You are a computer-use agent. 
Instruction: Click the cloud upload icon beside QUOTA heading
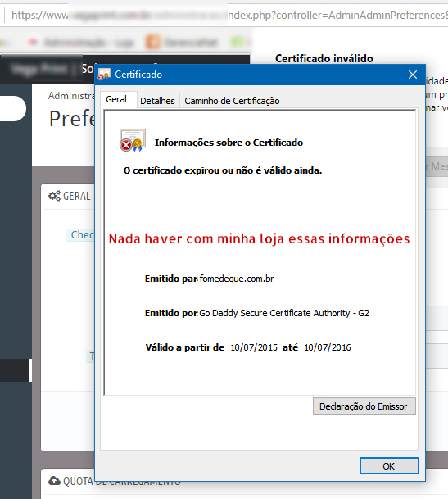pyautogui.click(x=54, y=480)
